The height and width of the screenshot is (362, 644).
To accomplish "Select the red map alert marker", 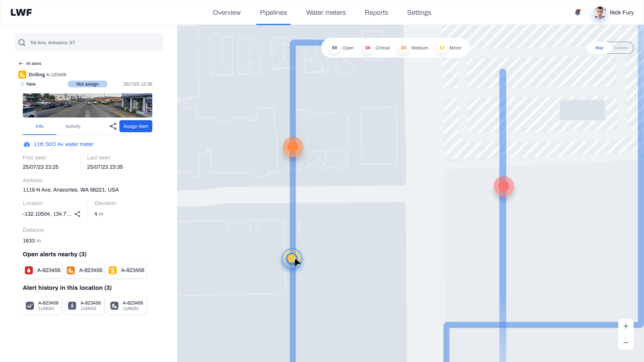I will click(x=504, y=186).
